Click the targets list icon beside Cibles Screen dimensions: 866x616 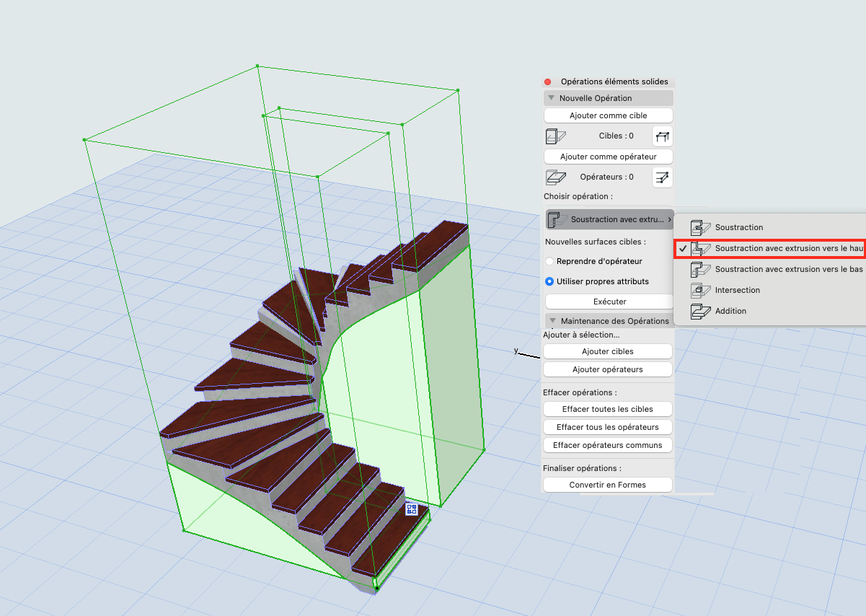(662, 136)
